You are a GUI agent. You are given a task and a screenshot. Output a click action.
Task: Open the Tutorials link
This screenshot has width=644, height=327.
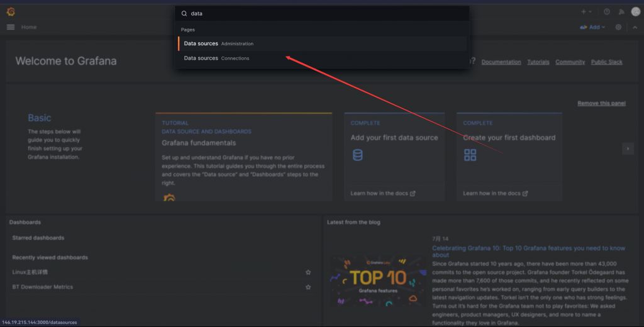click(538, 62)
